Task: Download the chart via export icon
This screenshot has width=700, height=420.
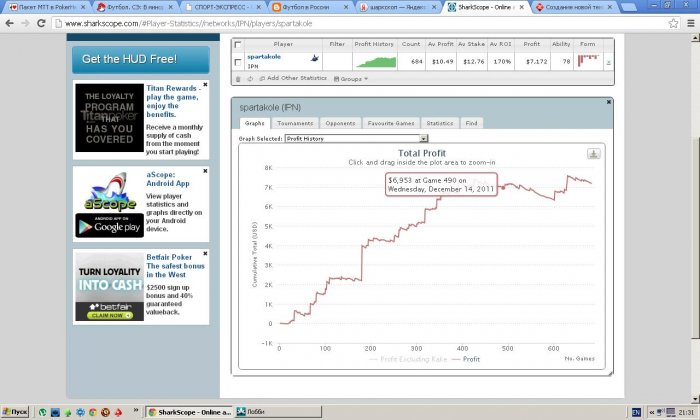Action: pyautogui.click(x=593, y=154)
